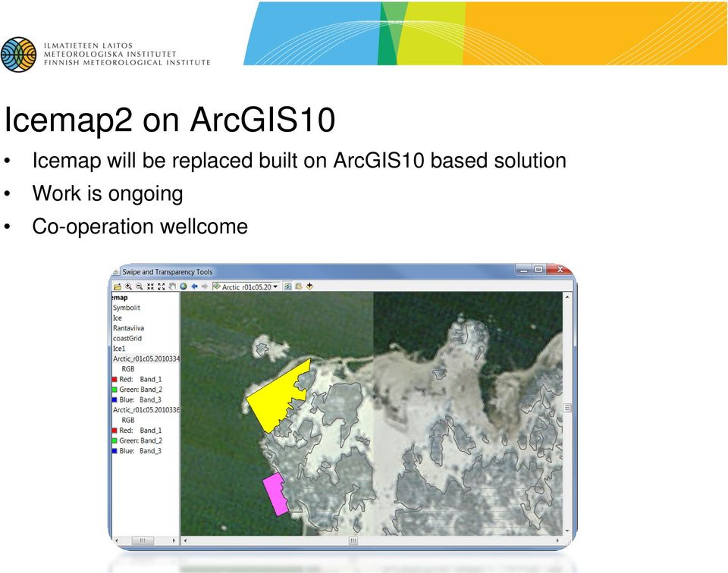Click map vertical scrollbar down arrow
Image resolution: width=728 pixels, height=573 pixels.
(567, 532)
